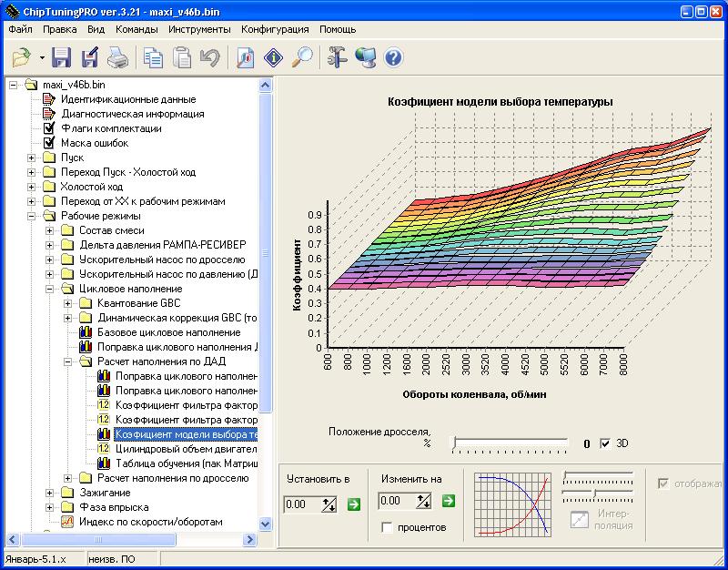The width and height of the screenshot is (728, 570).
Task: Expand the 'Зажигание' folder node
Action: click(50, 493)
